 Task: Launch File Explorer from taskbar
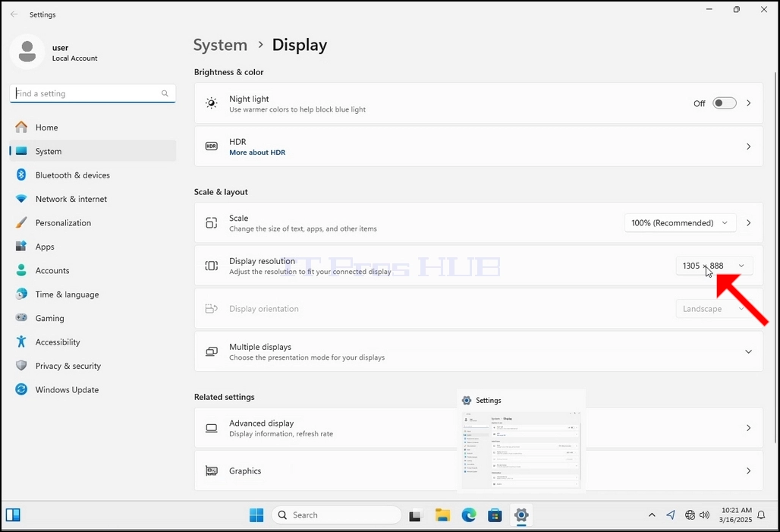pos(442,515)
